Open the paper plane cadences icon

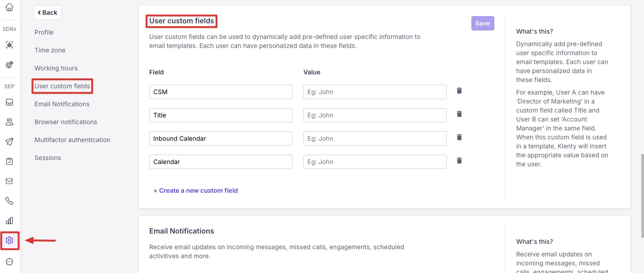[9, 142]
